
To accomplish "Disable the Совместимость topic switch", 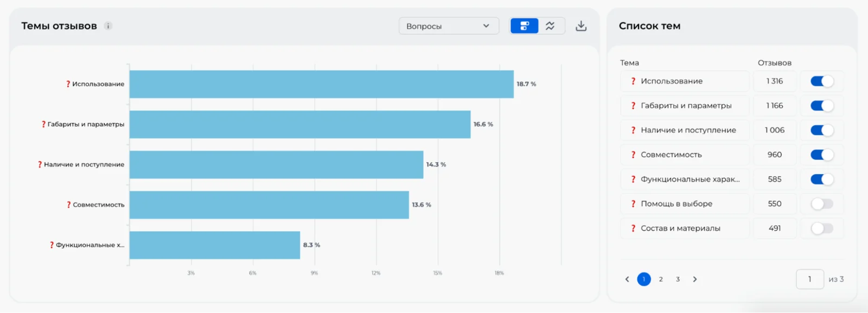I will 822,155.
